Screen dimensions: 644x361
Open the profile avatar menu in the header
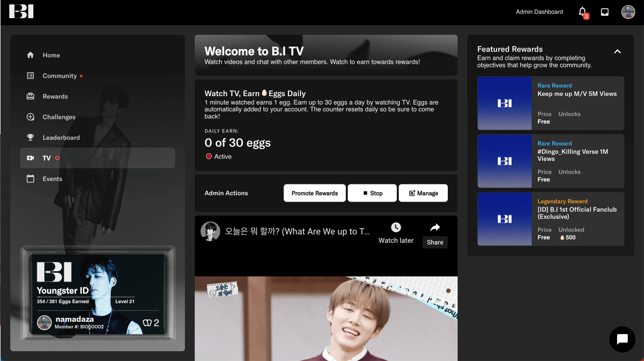point(628,12)
